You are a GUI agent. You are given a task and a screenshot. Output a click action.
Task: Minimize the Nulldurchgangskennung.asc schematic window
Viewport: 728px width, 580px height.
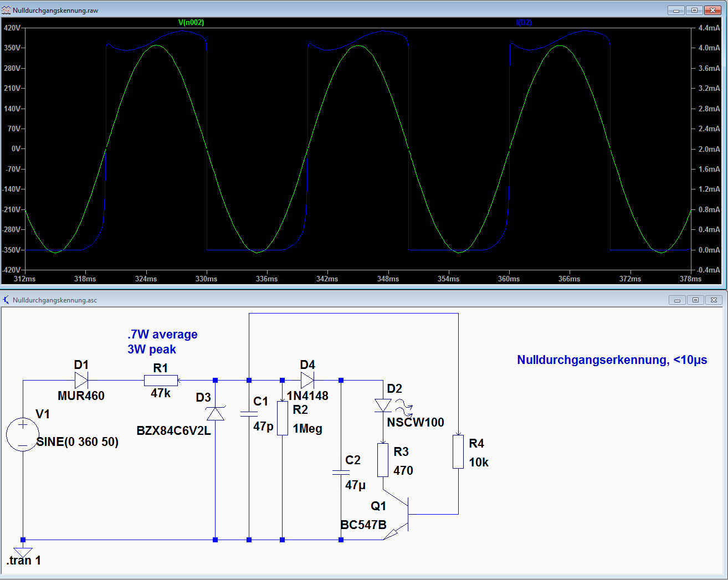tap(676, 300)
